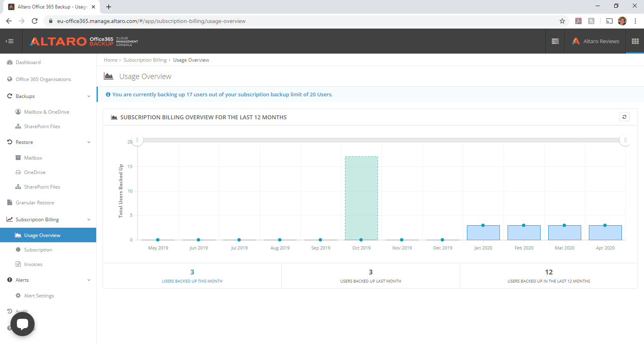
Task: Go to the Home breadcrumb link
Action: [111, 60]
